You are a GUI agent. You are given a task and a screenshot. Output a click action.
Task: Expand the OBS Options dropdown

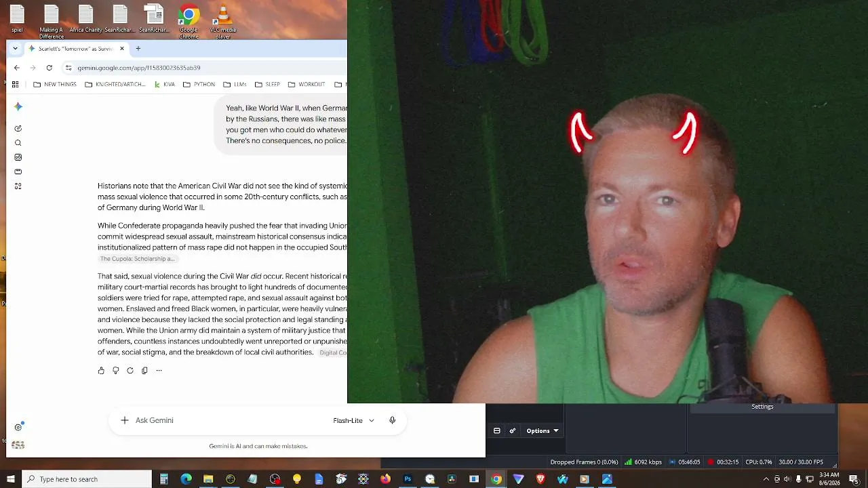click(x=542, y=430)
